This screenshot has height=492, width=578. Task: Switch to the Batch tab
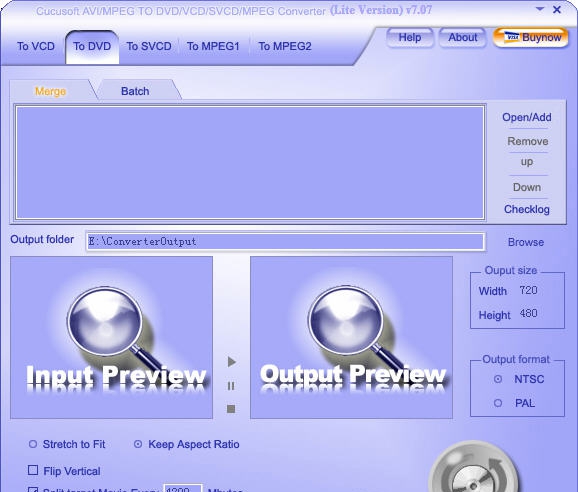point(135,91)
